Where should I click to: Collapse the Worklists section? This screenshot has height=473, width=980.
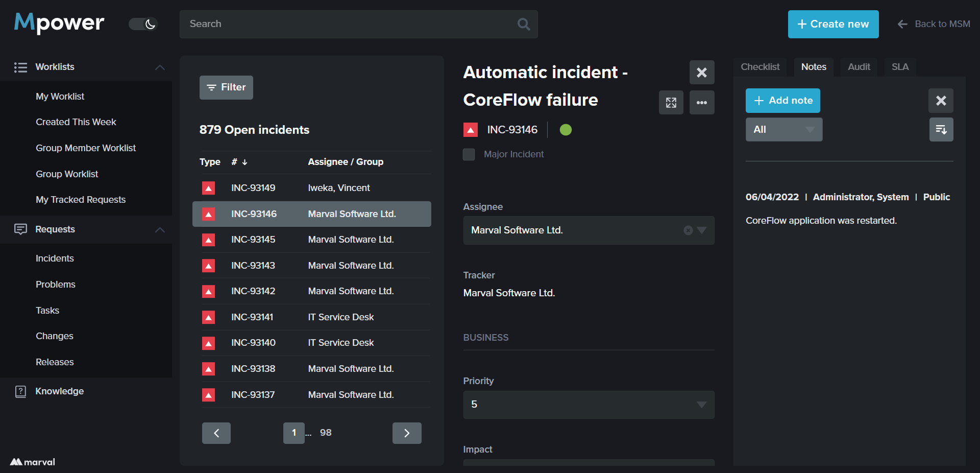click(x=160, y=67)
